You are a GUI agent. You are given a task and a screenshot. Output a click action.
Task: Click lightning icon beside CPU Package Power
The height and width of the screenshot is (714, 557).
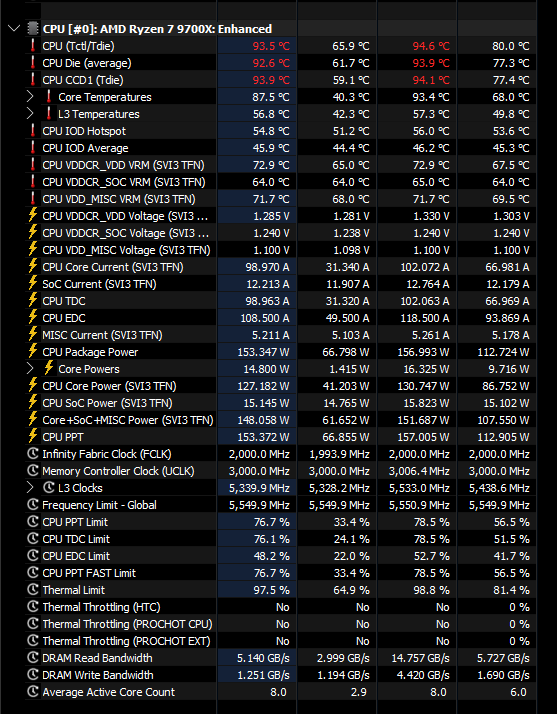click(x=32, y=352)
